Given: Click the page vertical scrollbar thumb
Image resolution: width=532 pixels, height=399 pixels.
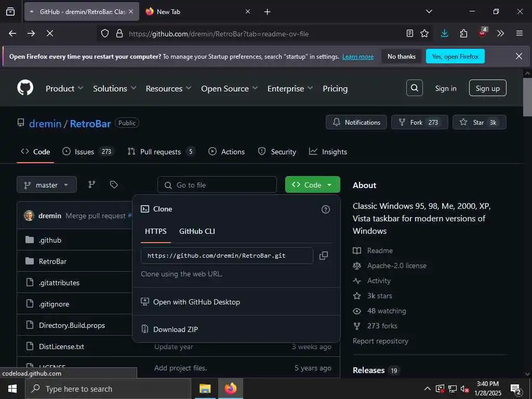Looking at the screenshot, I should tap(527, 97).
